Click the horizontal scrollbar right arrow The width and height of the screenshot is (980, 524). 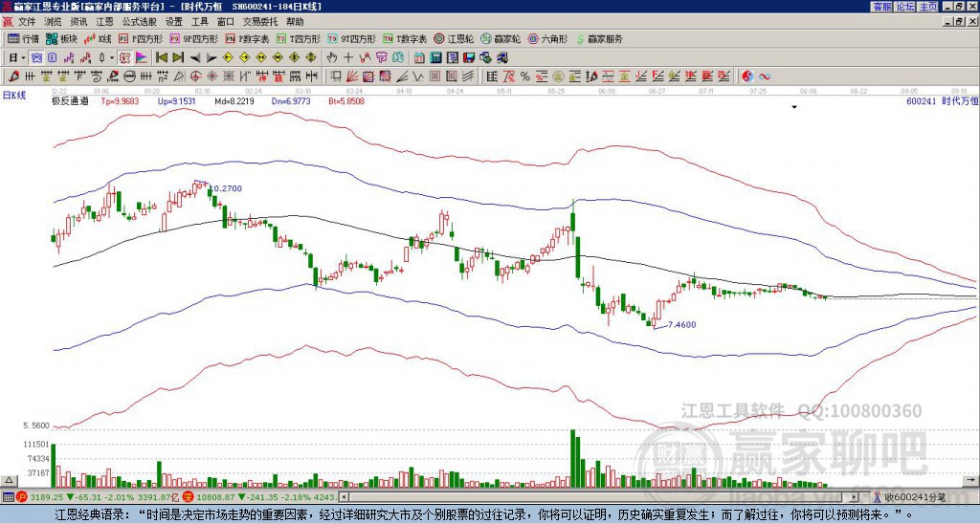855,497
